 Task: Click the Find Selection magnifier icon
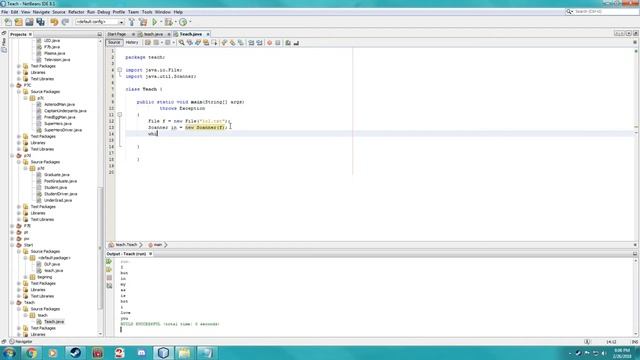coord(181,42)
